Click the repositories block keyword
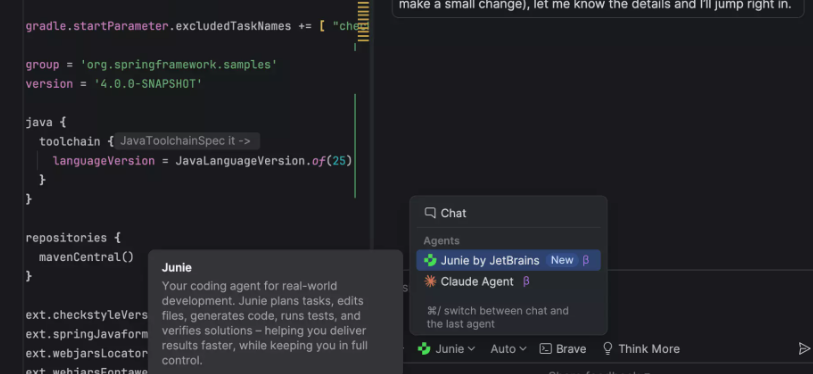 point(66,238)
